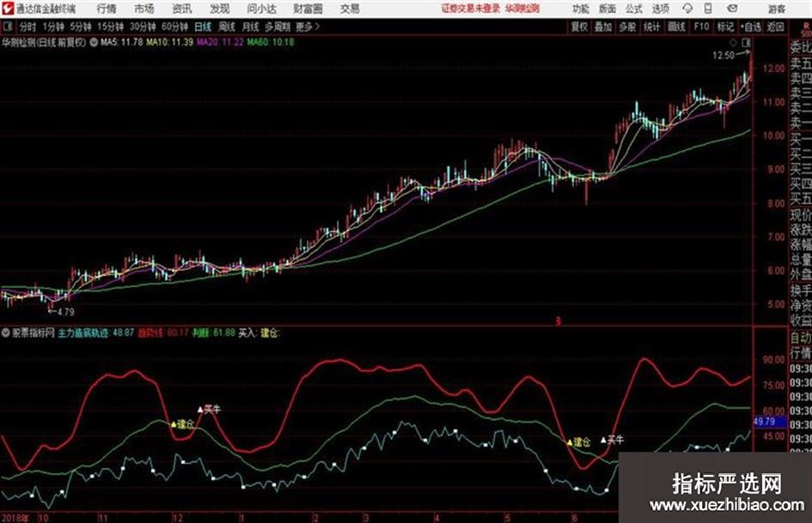Viewport: 812px width, 523px height.
Task: Open the 选项 menu
Action: [x=660, y=9]
